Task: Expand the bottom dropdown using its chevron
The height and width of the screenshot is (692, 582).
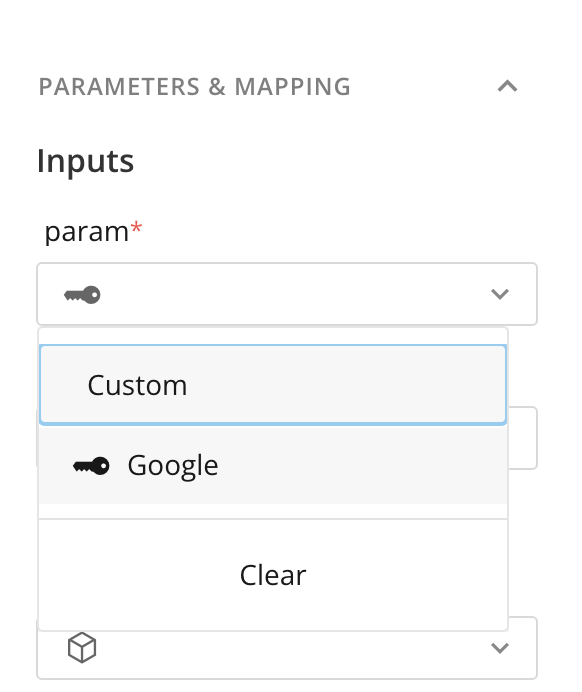Action: click(x=500, y=648)
